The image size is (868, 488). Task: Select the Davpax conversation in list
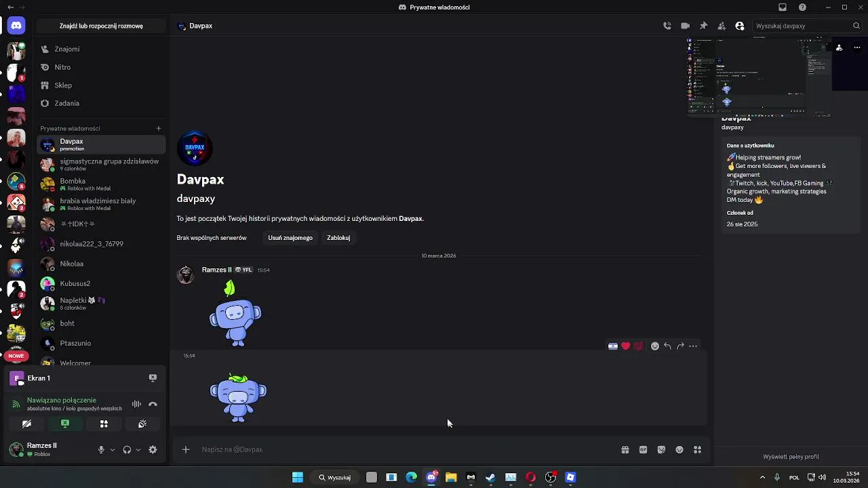click(101, 144)
